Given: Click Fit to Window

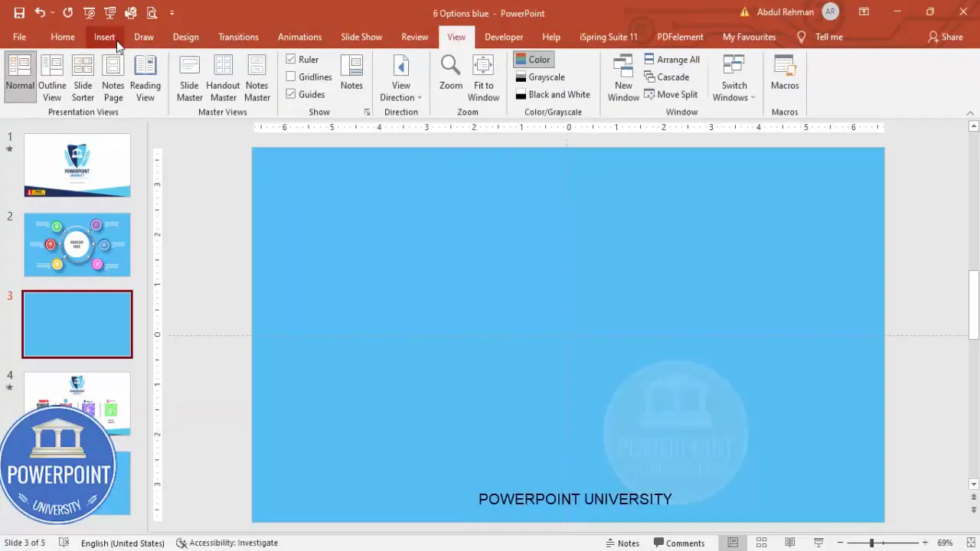Looking at the screenshot, I should click(483, 77).
